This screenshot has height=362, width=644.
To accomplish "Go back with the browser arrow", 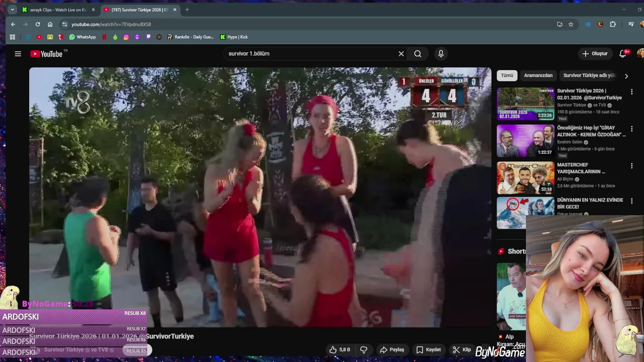I will click(13, 24).
